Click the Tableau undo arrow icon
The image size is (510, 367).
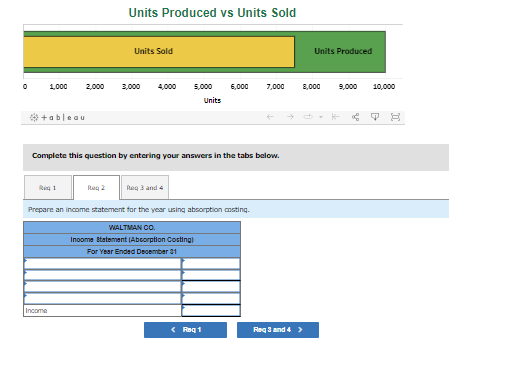(270, 117)
